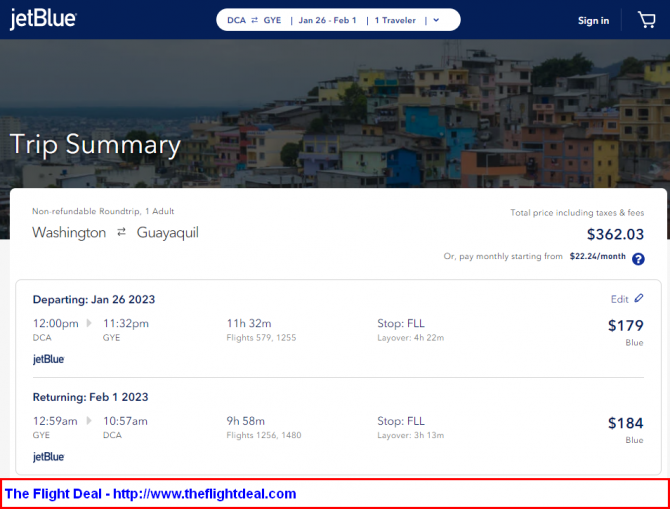Click the $179 departing fare

click(x=626, y=326)
